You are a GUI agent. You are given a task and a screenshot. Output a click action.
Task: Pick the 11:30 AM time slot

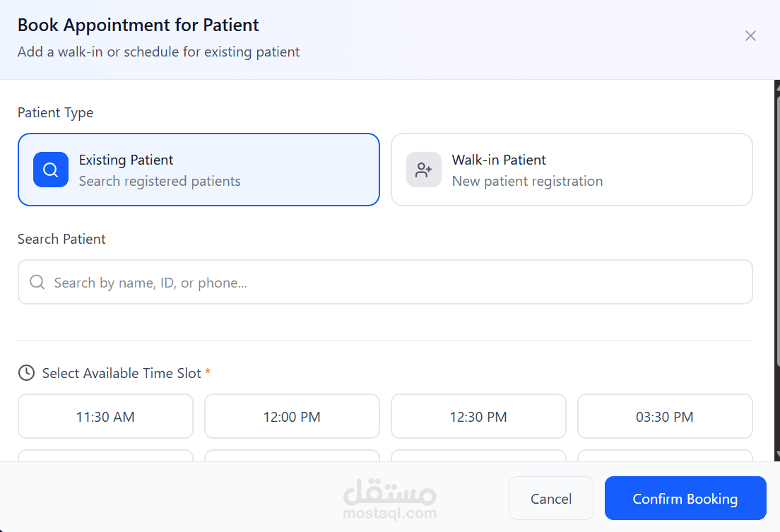105,417
